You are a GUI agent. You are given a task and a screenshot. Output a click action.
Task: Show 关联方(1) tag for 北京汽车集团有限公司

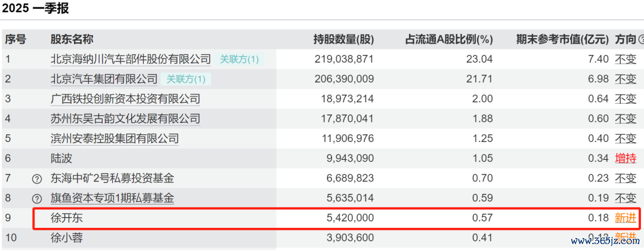[x=186, y=79]
